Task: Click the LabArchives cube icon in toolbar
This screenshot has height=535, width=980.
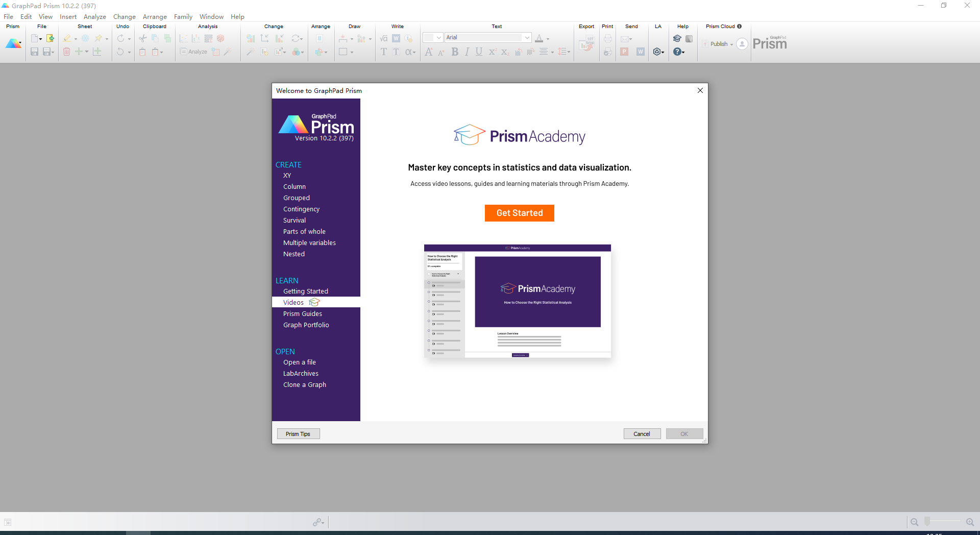Action: [657, 52]
